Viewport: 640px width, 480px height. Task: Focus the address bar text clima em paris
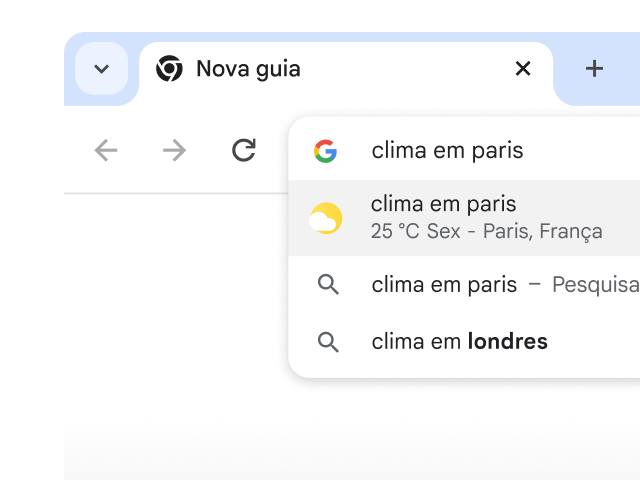tap(447, 151)
